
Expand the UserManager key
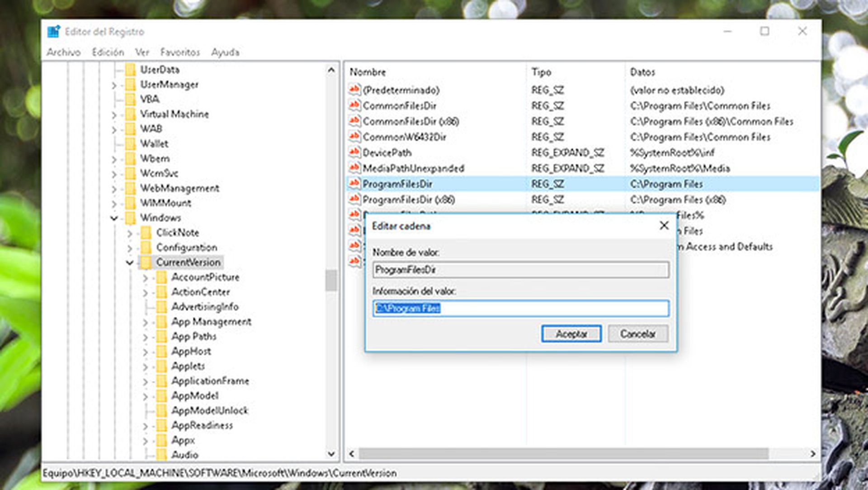tap(114, 85)
